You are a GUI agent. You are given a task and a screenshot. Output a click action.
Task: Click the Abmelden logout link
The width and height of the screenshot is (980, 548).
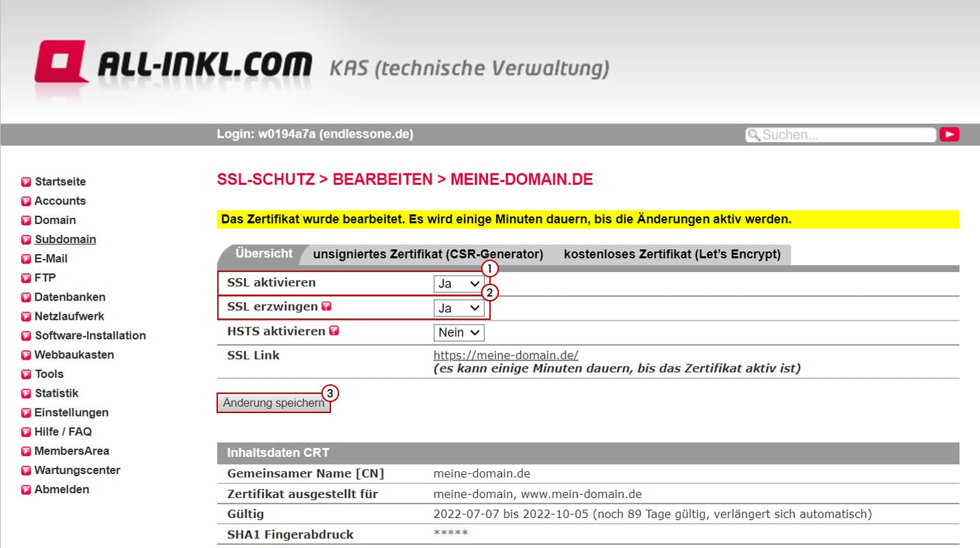[62, 488]
